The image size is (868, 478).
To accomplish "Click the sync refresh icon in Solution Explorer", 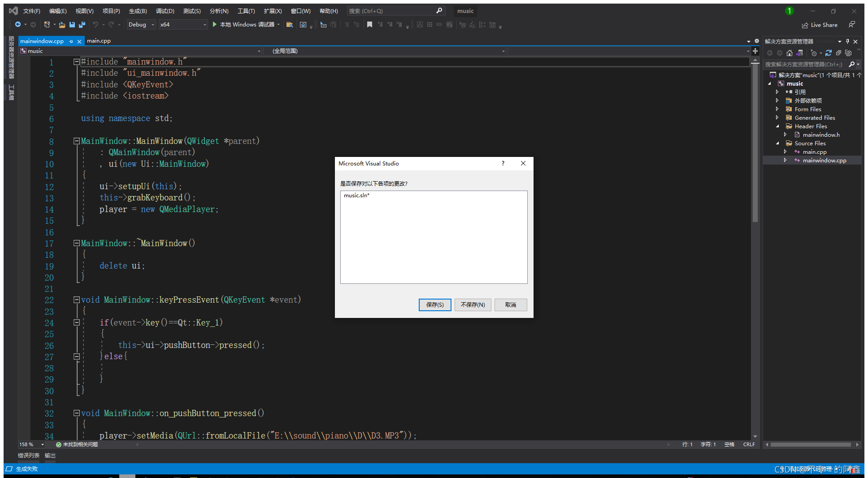I will coord(829,53).
